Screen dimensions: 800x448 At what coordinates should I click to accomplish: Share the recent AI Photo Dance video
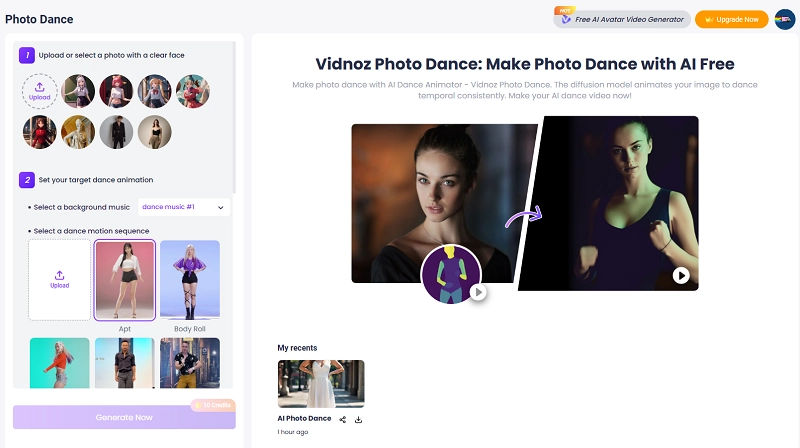click(342, 419)
